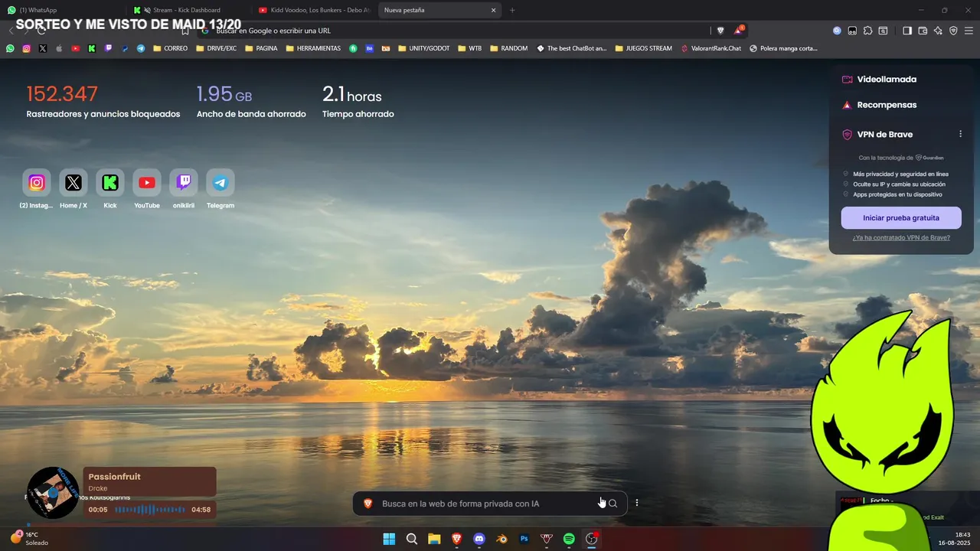Open the CORREO bookmarks folder

(170, 48)
